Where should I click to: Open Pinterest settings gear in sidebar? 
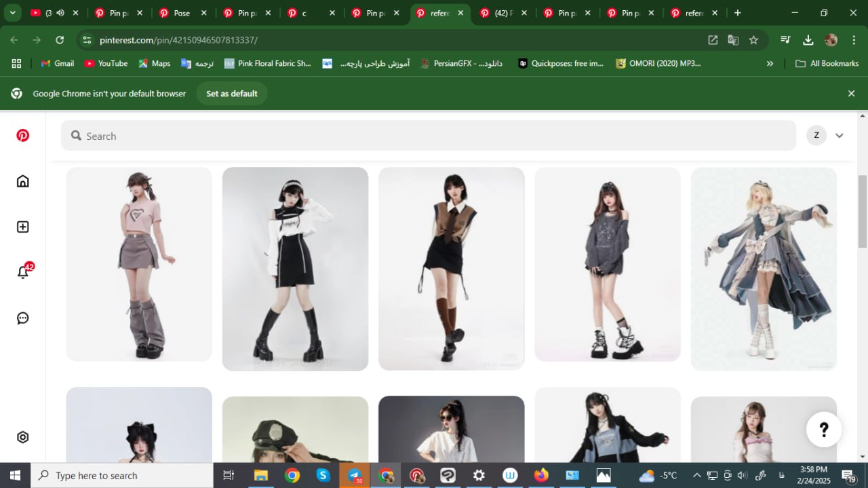[23, 437]
